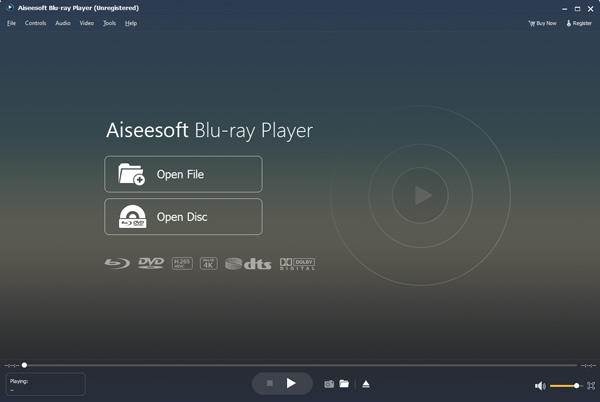Click the middle of the seek bar
Screen dimensions: 600x402
click(x=300, y=365)
